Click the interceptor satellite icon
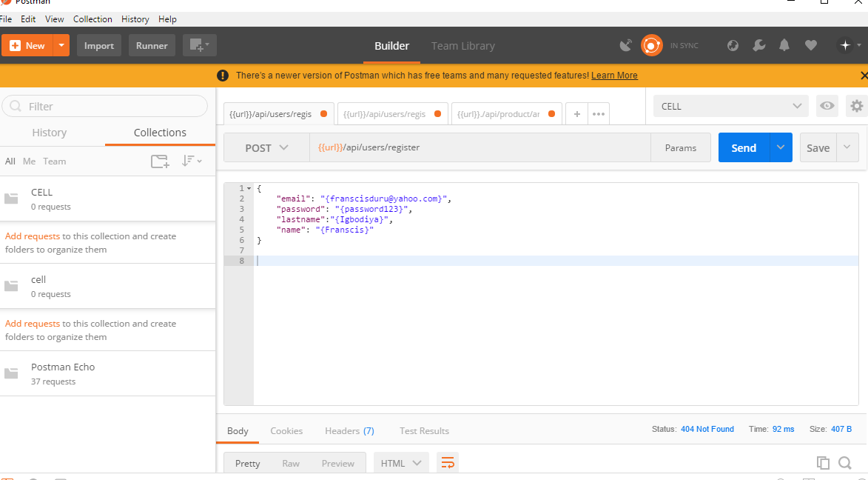The height and width of the screenshot is (480, 868). [x=625, y=45]
